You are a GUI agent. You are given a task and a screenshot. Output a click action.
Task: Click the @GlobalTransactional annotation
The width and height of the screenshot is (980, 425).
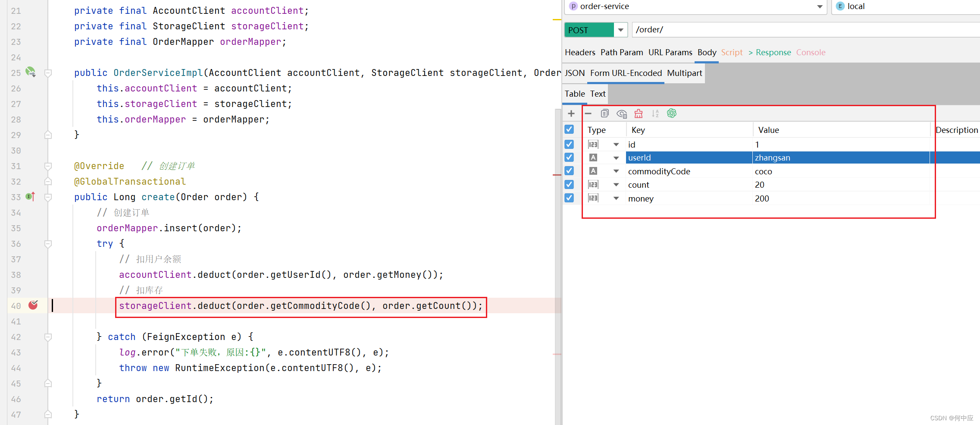coord(130,182)
